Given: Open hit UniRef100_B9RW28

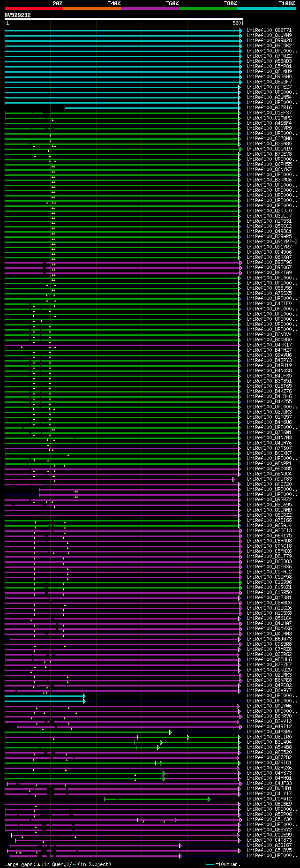Looking at the screenshot, I should click(269, 40).
